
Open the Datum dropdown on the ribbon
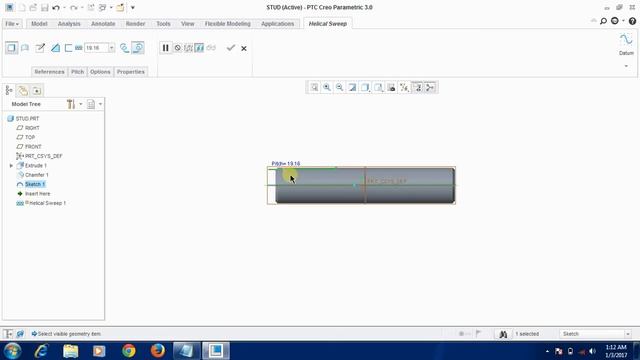(x=626, y=65)
